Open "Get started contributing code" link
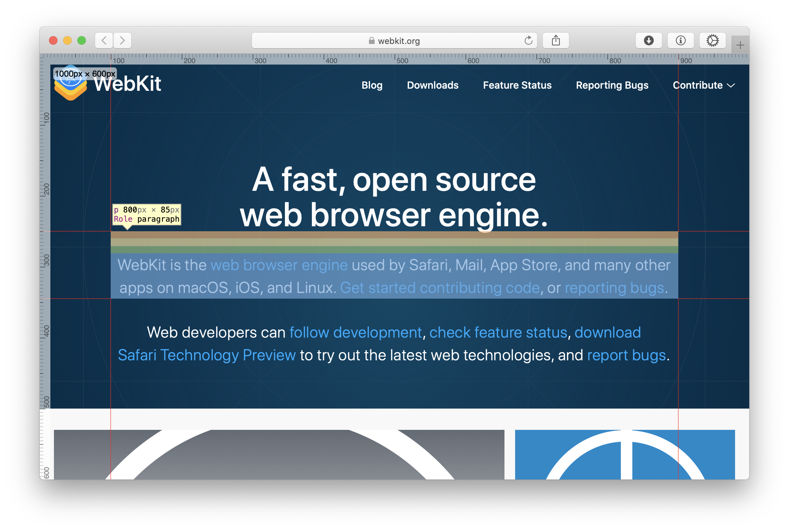 pyautogui.click(x=440, y=288)
